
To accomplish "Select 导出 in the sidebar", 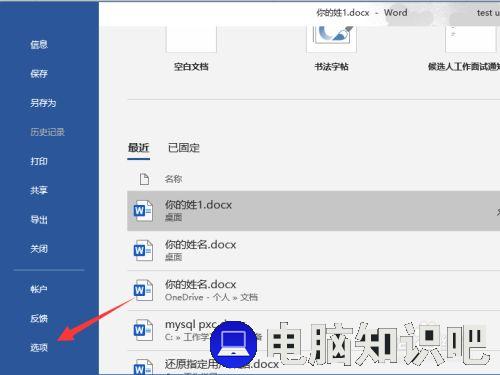I will coord(39,220).
